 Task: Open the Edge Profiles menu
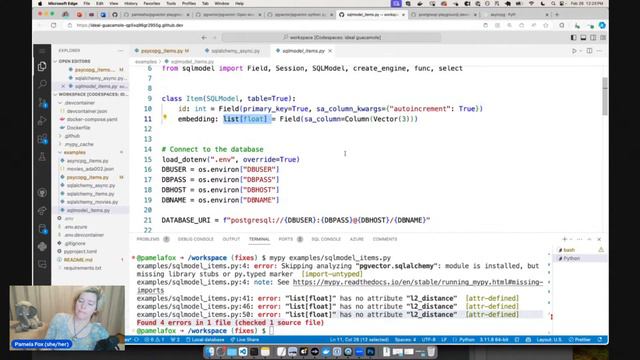pos(189,3)
